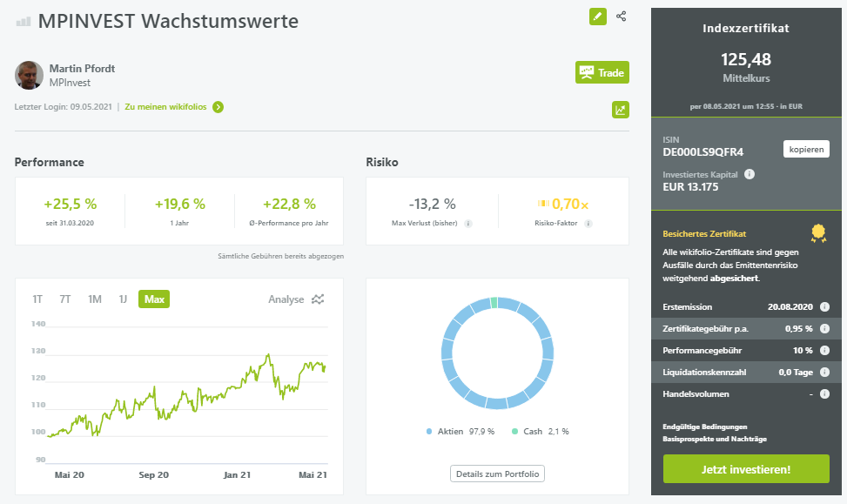This screenshot has height=504, width=847.
Task: Click the ISIN text DE000LS9QFR4
Action: pyautogui.click(x=702, y=152)
